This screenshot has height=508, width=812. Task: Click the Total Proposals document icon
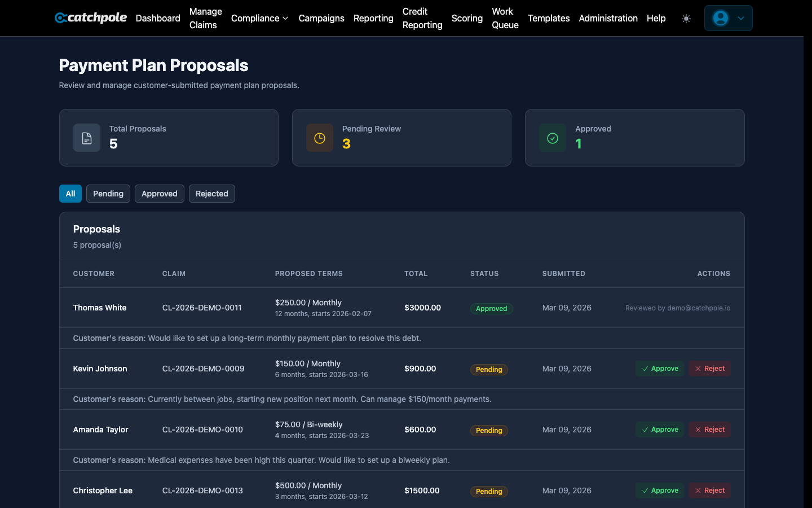87,138
